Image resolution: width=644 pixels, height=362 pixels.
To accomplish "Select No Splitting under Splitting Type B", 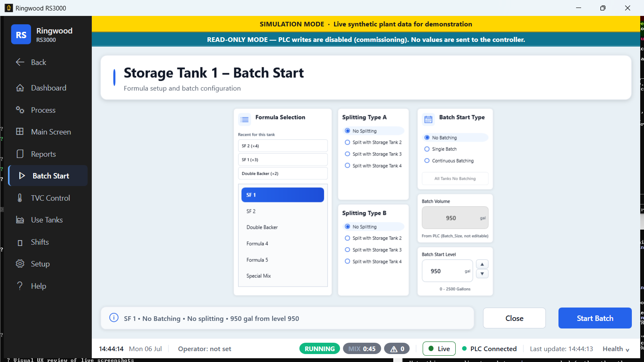I will click(x=373, y=227).
